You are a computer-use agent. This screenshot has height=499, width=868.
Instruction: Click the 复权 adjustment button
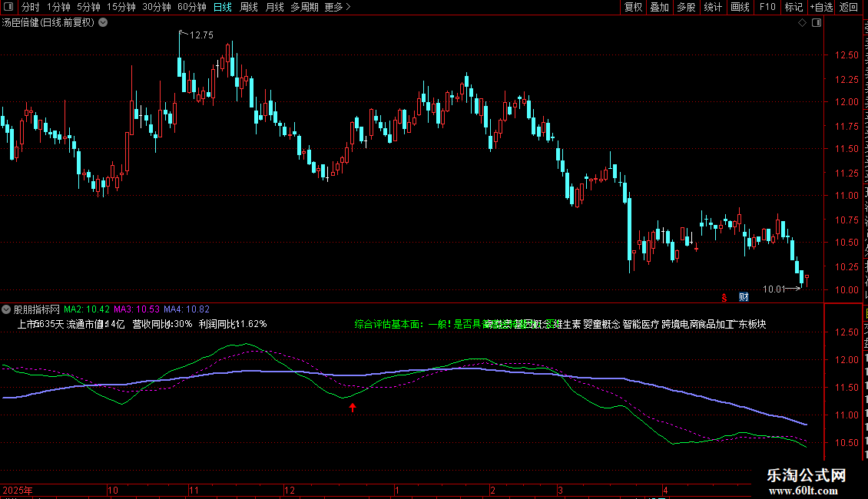coord(633,7)
